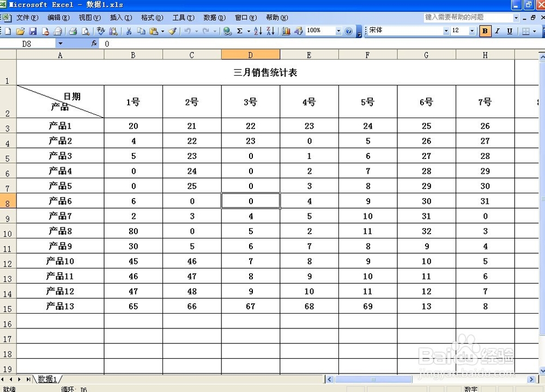This screenshot has width=545, height=392.
Task: Open the font size dropdown
Action: click(473, 31)
